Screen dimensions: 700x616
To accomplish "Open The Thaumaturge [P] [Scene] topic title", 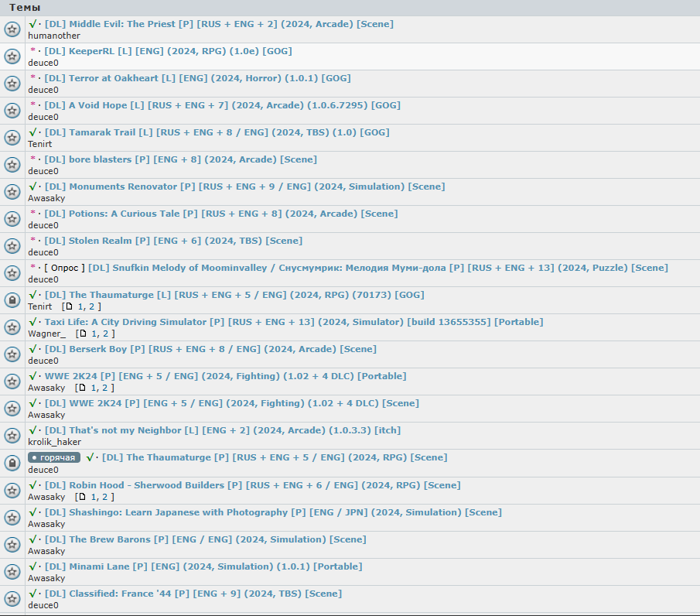I will (x=275, y=457).
